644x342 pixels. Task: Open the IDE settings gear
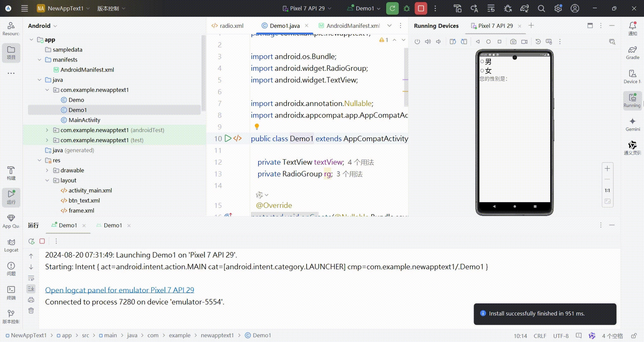point(558,9)
